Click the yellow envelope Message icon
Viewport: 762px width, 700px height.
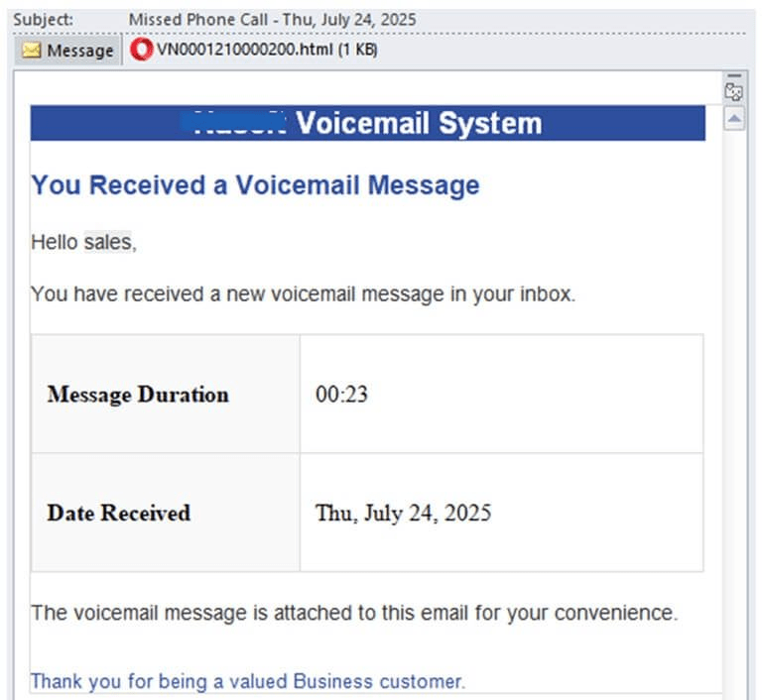32,50
